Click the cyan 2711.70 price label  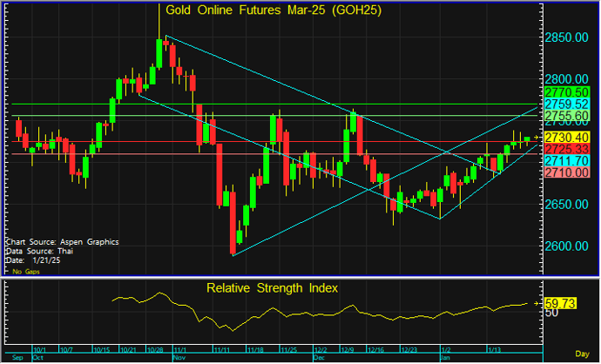567,162
